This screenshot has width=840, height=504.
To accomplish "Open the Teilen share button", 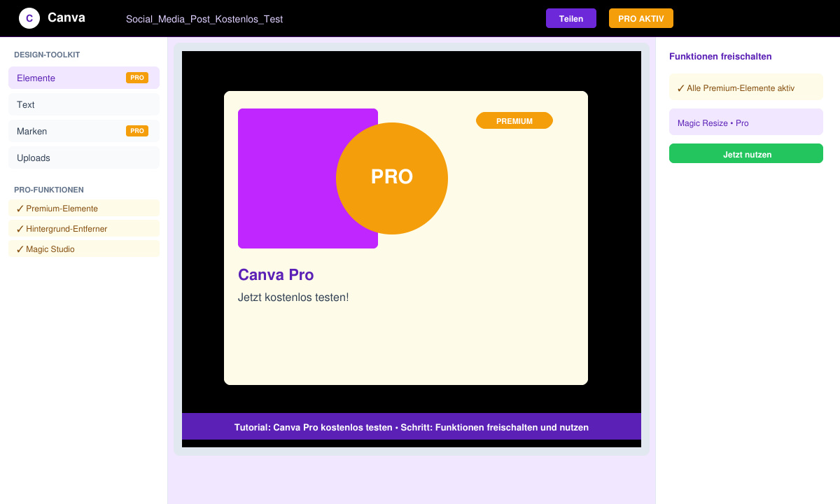I will pyautogui.click(x=571, y=18).
